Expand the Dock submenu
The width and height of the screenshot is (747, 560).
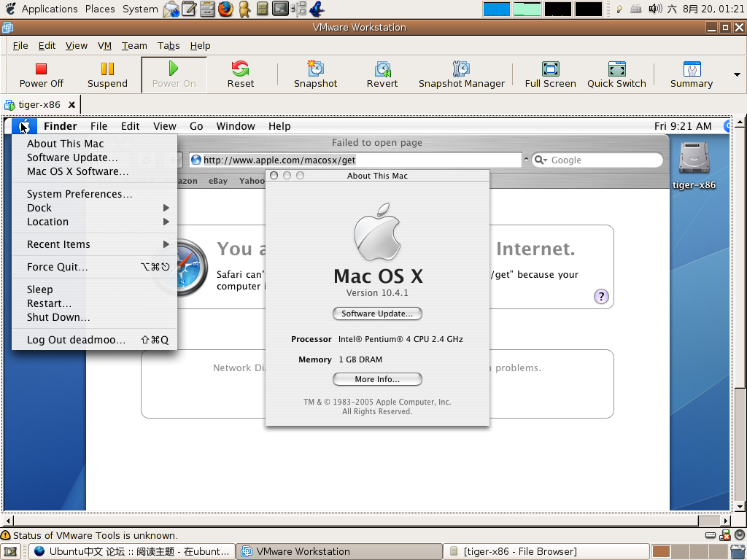point(94,208)
